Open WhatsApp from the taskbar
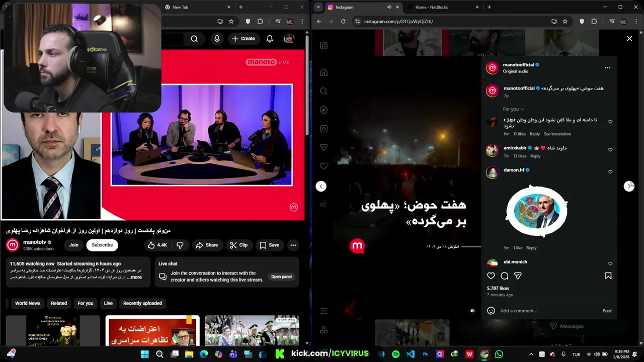This screenshot has height=362, width=644. tap(499, 354)
